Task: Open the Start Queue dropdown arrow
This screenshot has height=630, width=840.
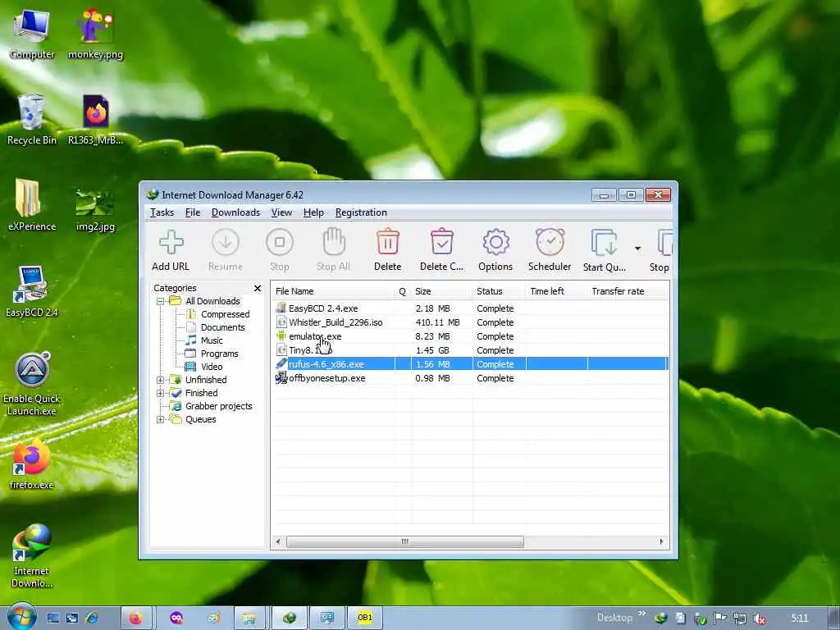Action: (x=637, y=249)
